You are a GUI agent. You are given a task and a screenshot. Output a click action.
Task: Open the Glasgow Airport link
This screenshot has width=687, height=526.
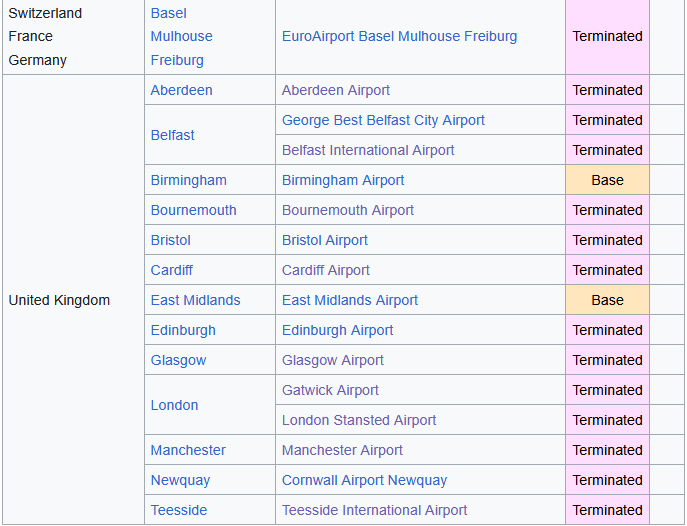[x=333, y=360]
